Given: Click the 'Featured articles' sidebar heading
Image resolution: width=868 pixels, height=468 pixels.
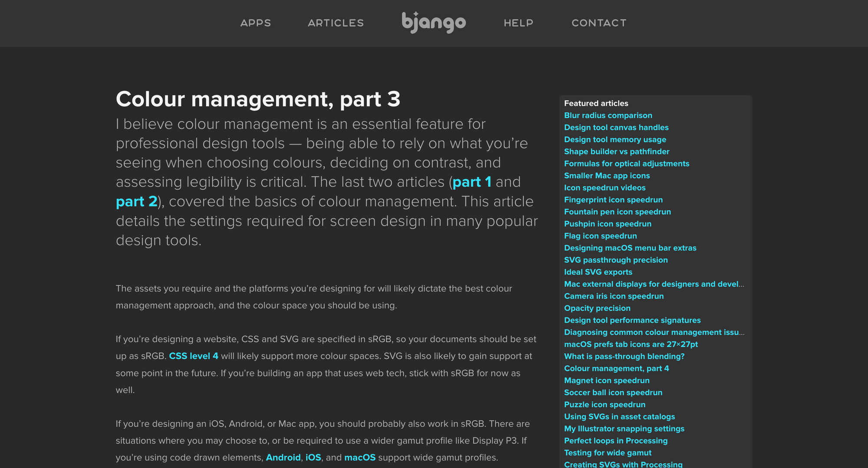Looking at the screenshot, I should [x=596, y=103].
